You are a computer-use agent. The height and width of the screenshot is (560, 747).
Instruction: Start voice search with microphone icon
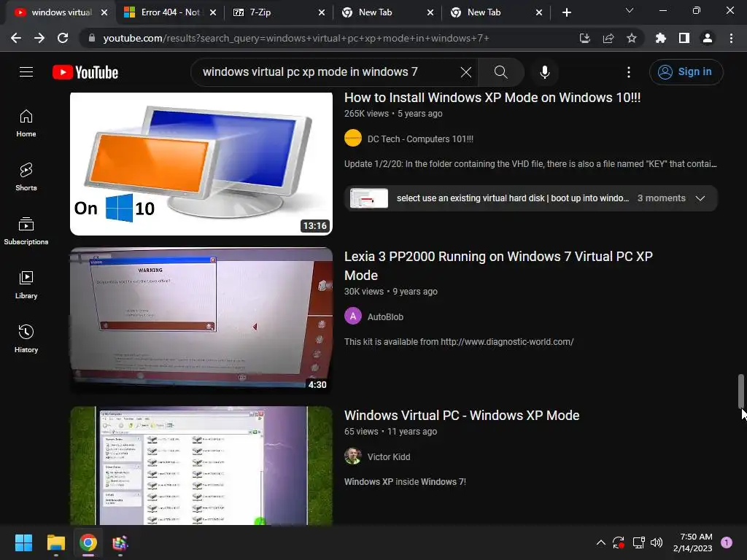coord(544,72)
